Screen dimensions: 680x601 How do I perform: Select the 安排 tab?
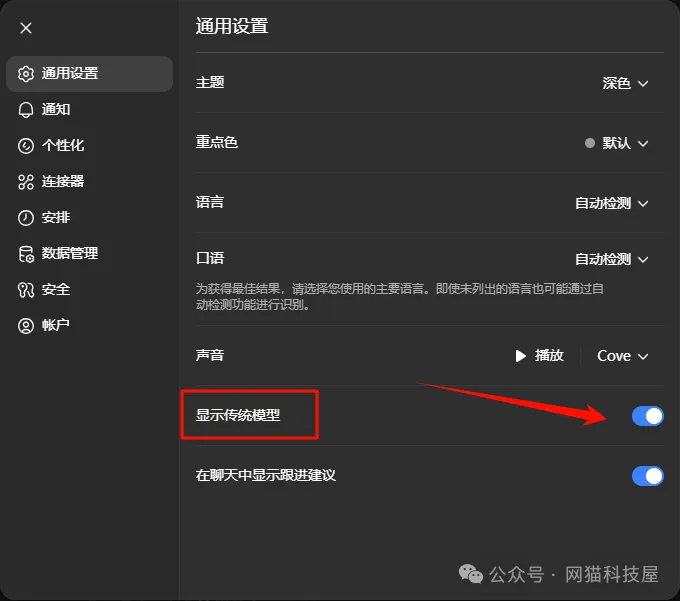(89, 218)
